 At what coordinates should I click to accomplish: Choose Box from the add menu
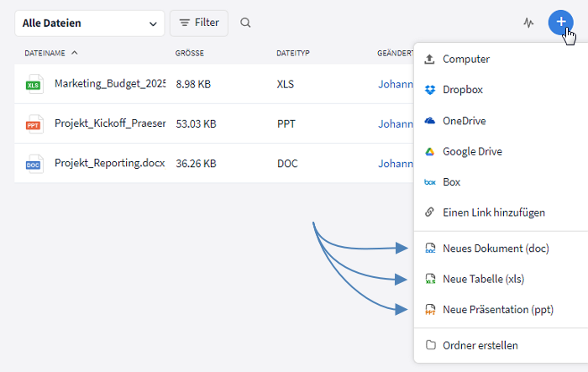tap(451, 182)
